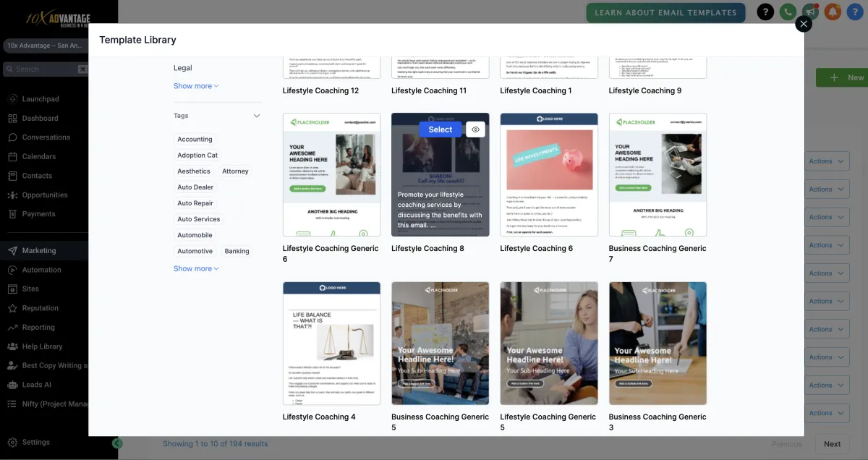The width and height of the screenshot is (868, 460).
Task: Select the Legal category
Action: [x=183, y=68]
